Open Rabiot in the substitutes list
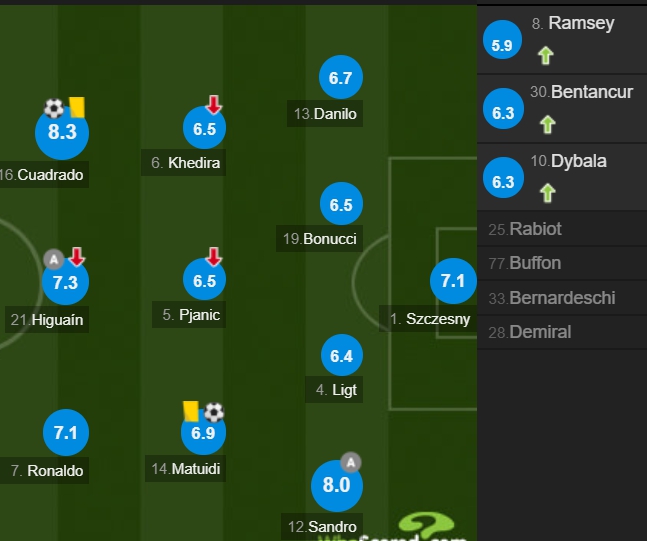647x541 pixels. (x=562, y=229)
